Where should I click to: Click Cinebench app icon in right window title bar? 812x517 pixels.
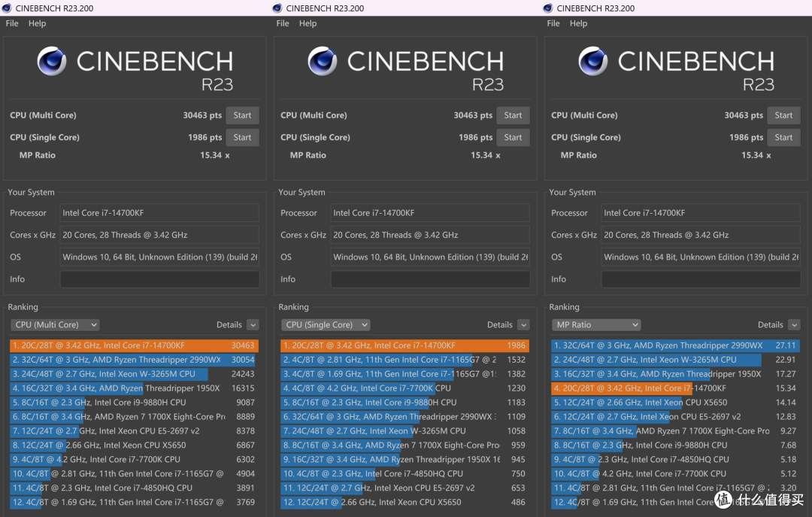(548, 8)
